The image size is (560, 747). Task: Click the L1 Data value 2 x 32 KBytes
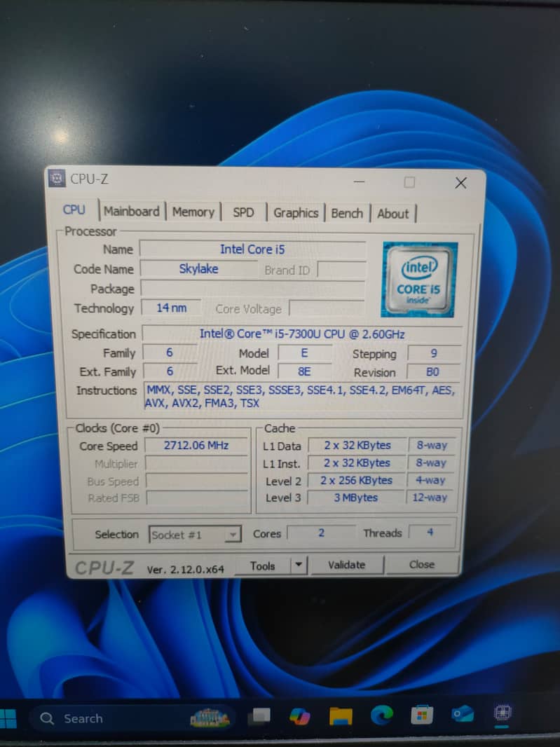pos(357,446)
